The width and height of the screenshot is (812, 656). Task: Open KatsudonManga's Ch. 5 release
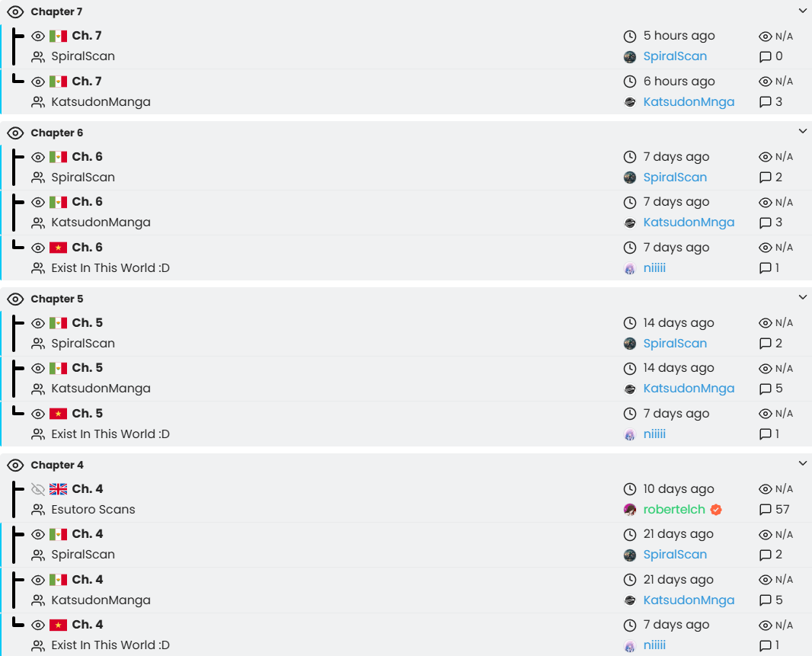tap(87, 368)
